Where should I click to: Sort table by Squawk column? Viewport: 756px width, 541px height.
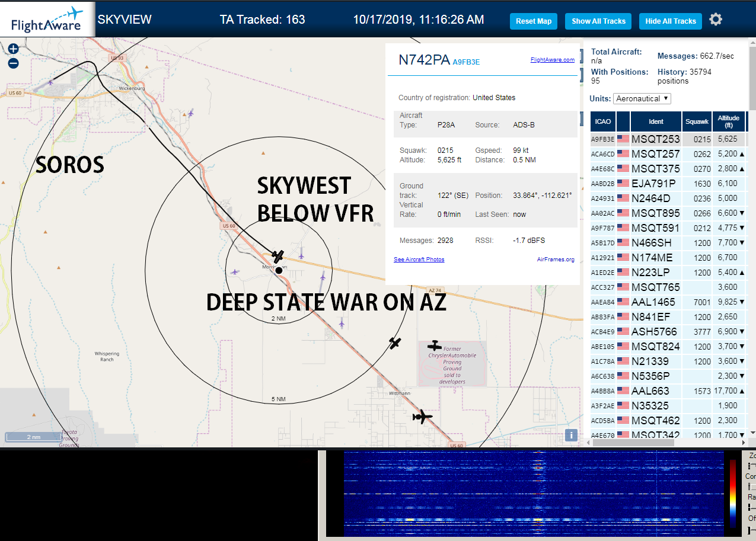[697, 121]
